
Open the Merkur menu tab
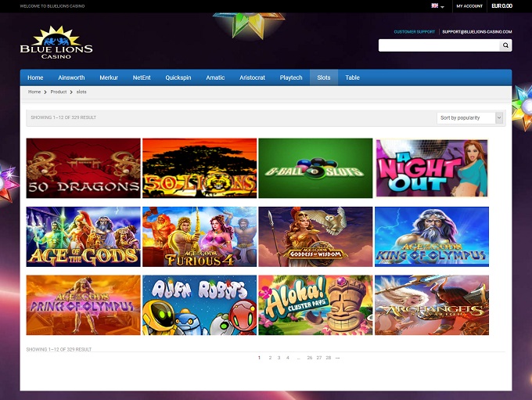tap(109, 77)
